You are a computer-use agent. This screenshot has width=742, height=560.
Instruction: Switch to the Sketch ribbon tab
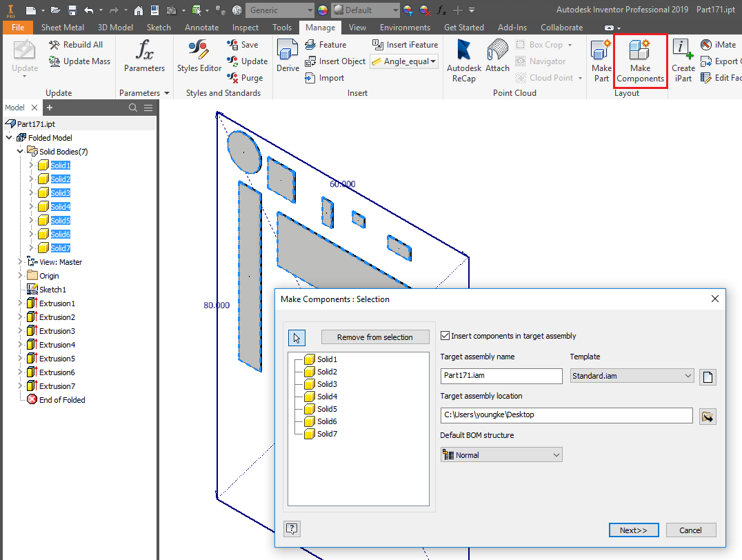(159, 28)
